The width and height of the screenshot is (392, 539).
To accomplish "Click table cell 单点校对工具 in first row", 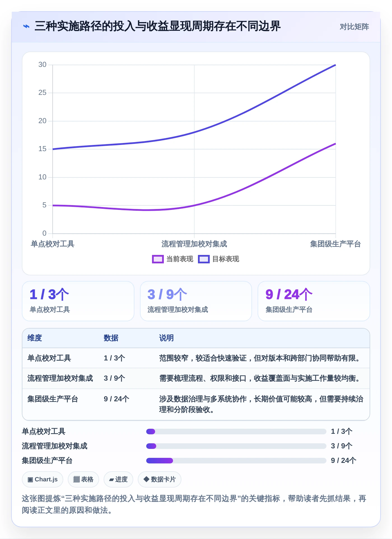I will (x=49, y=358).
